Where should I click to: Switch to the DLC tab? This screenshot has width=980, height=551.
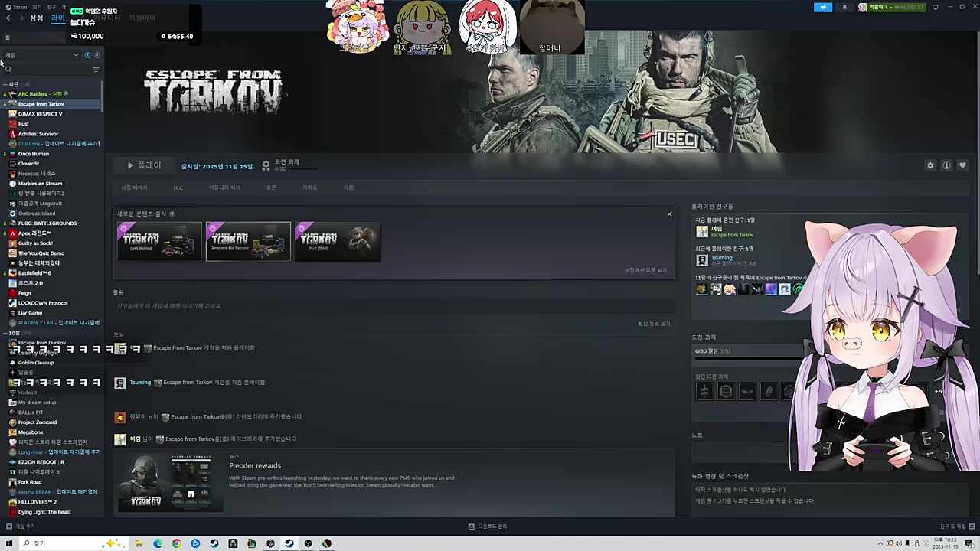[x=178, y=187]
